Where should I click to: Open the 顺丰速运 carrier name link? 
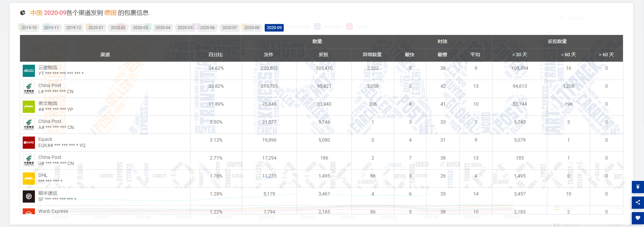tap(48, 193)
